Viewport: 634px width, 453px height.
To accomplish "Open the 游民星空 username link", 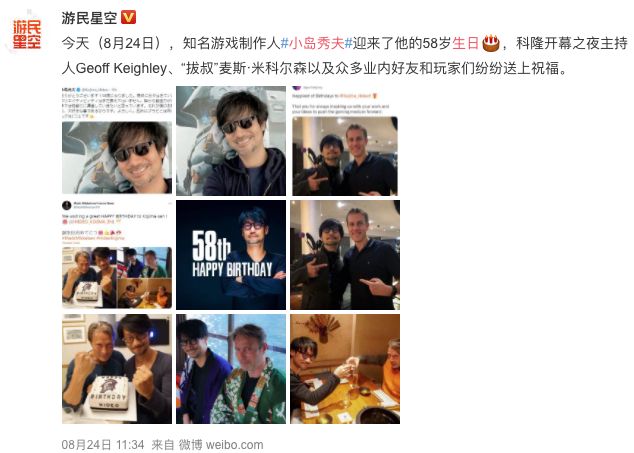I will 89,18.
